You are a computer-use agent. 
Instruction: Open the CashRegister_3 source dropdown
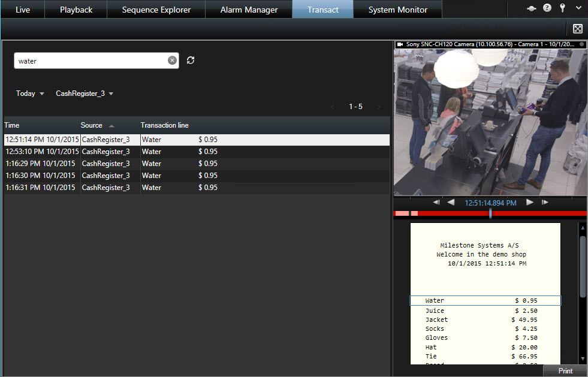85,94
